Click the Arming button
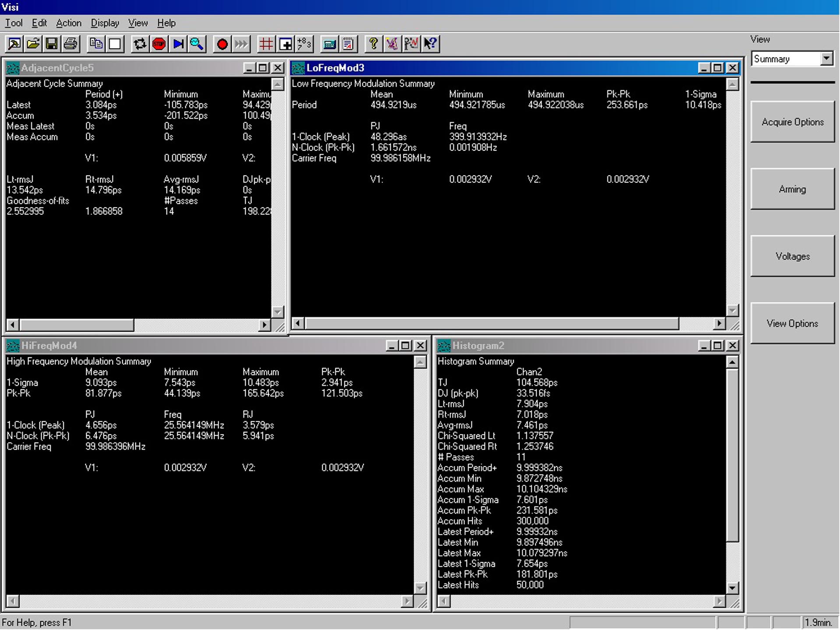 (792, 189)
